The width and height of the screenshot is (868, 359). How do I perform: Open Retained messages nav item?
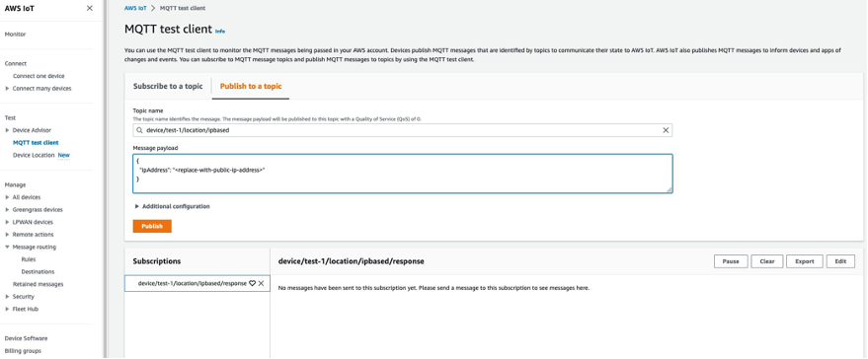(x=39, y=284)
